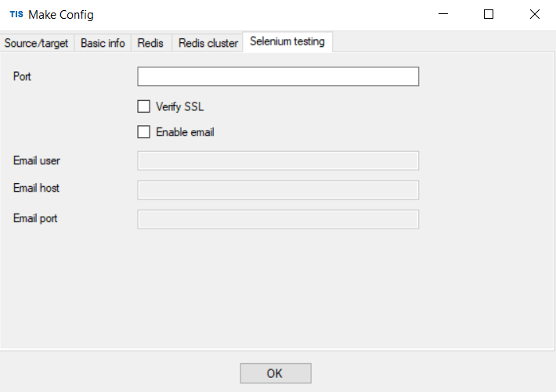Click the Email user text field
Viewport: 556px width, 392px height.
click(278, 160)
